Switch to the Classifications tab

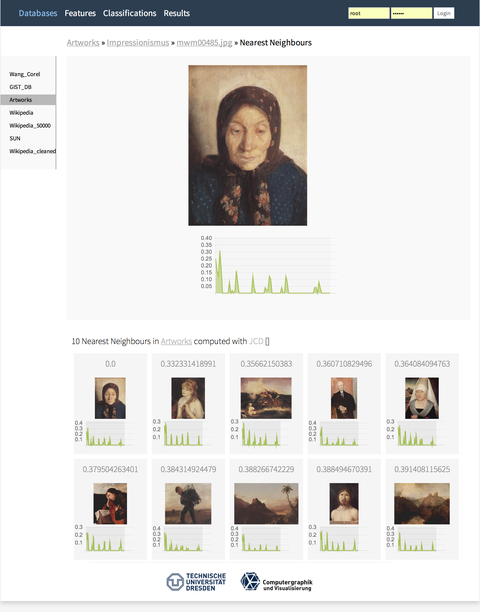point(130,13)
